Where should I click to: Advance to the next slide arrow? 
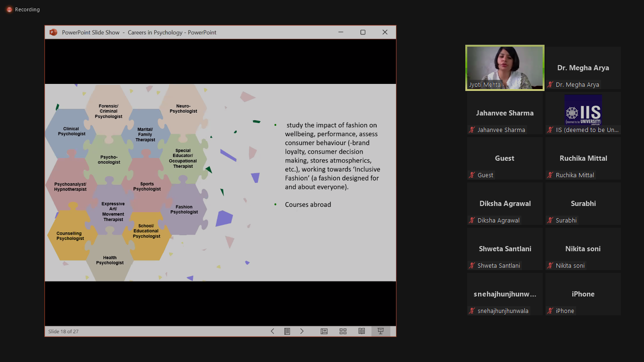(x=302, y=331)
